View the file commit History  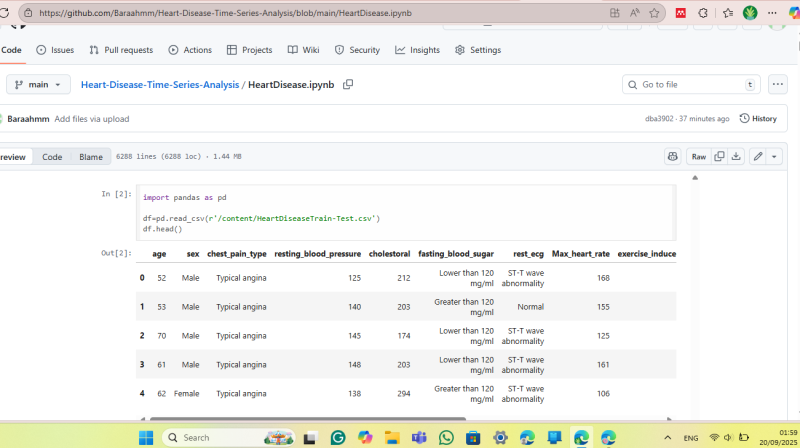(757, 118)
